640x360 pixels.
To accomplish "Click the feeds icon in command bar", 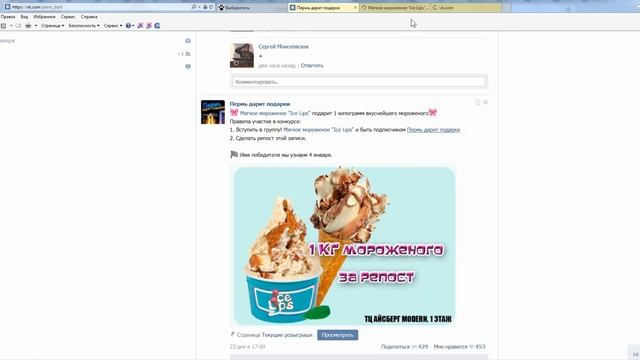I will (x=18, y=26).
